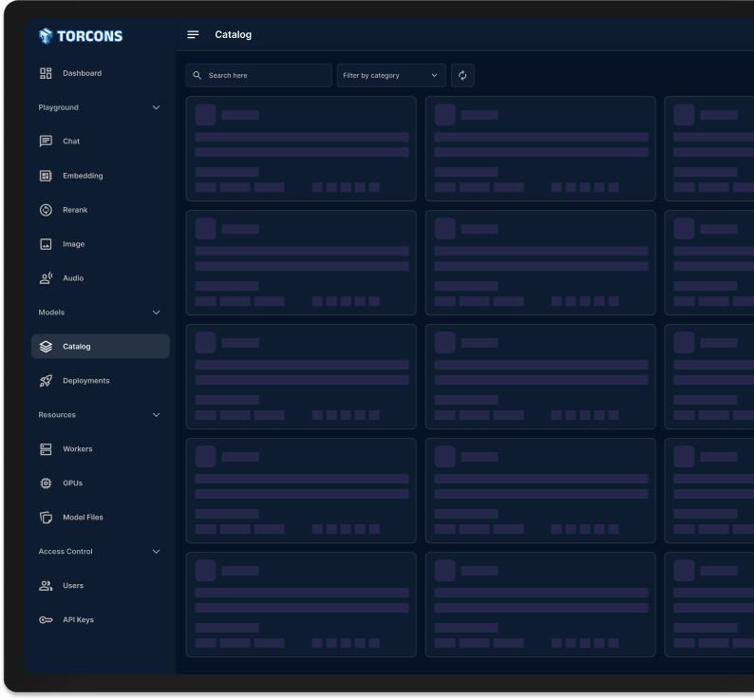
Task: Click the GPUs chip icon
Action: (x=46, y=483)
